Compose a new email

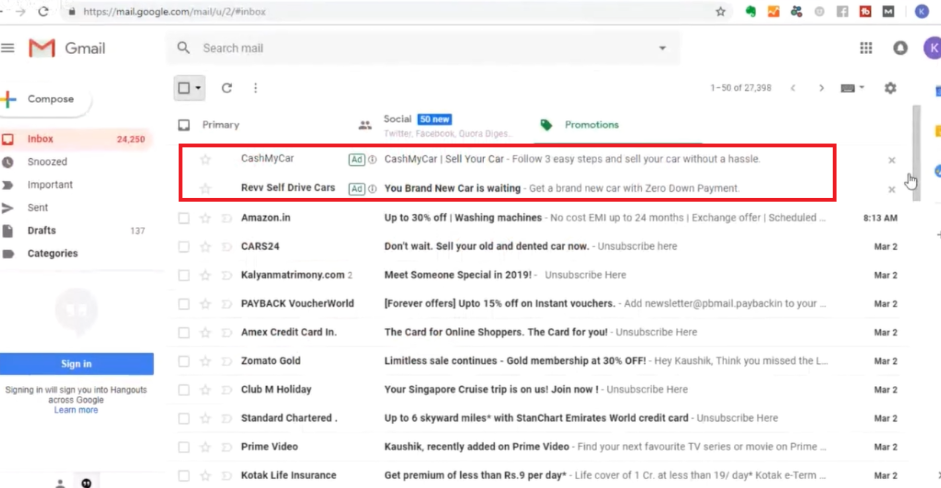click(x=44, y=99)
